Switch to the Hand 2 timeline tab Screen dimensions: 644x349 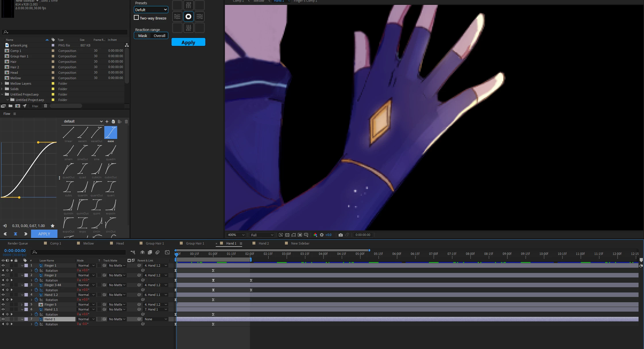pos(263,243)
